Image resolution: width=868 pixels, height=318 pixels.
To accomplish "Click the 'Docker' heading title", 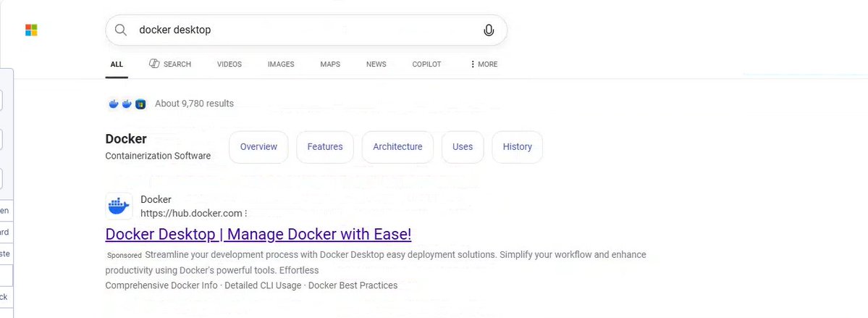I will pos(126,138).
